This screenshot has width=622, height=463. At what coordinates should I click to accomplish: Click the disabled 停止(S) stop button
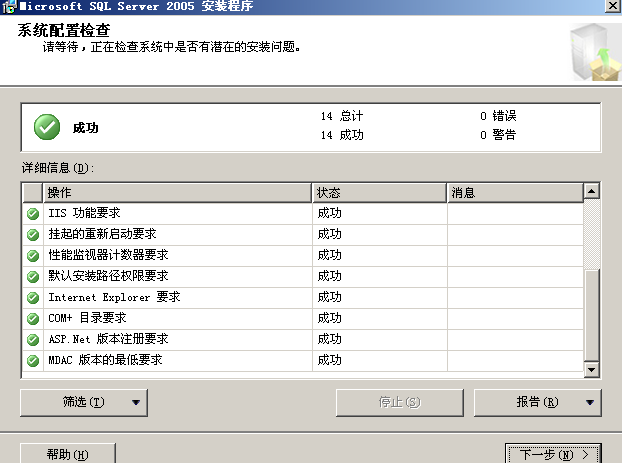click(399, 403)
